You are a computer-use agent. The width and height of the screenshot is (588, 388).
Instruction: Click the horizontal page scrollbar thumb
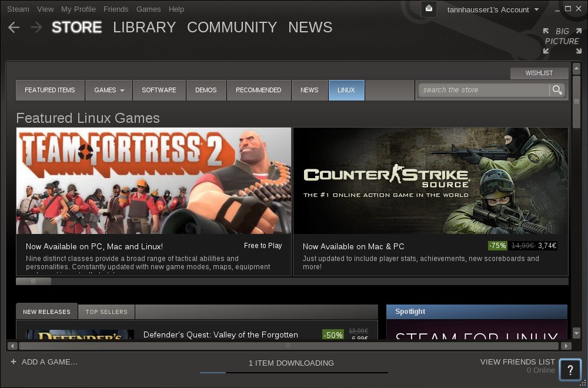click(288, 346)
